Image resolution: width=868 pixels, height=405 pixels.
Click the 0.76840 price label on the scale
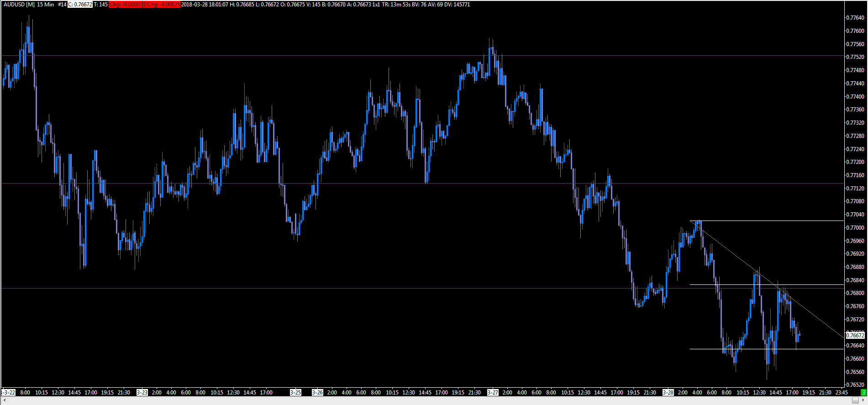pyautogui.click(x=855, y=280)
